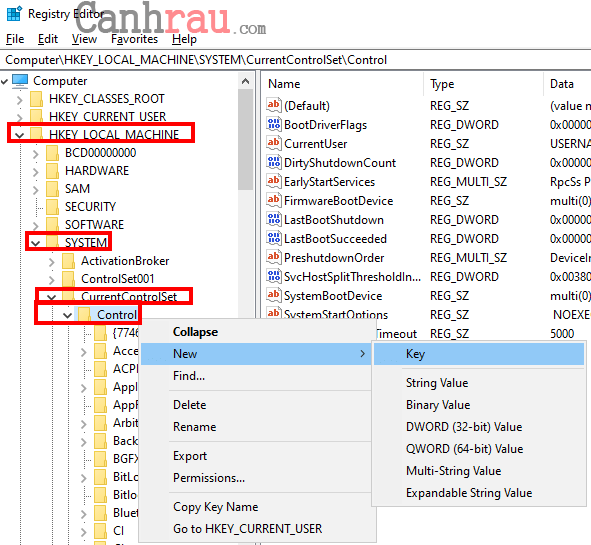Select QWORD (64-bit) Value in submenu

coord(479,449)
